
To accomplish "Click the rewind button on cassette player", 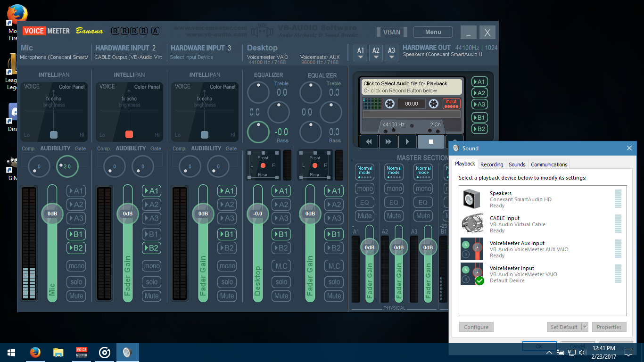I will coord(369,141).
